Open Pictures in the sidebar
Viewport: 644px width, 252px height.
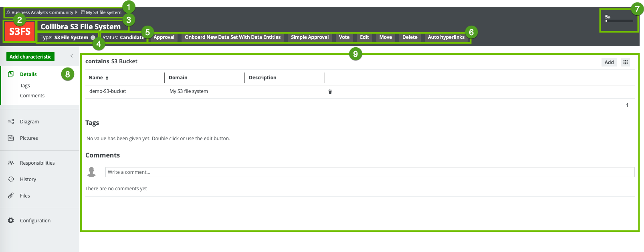click(x=29, y=138)
